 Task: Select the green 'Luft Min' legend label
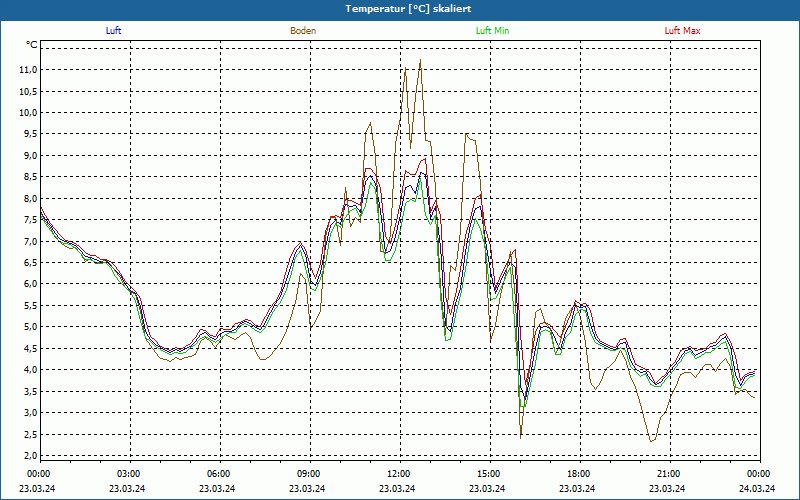coord(492,31)
